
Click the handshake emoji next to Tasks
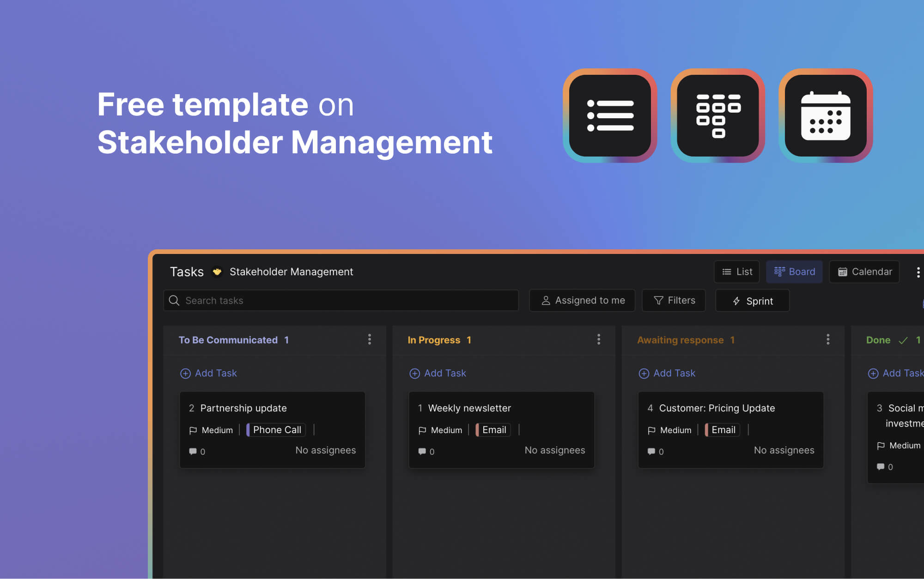[217, 271]
